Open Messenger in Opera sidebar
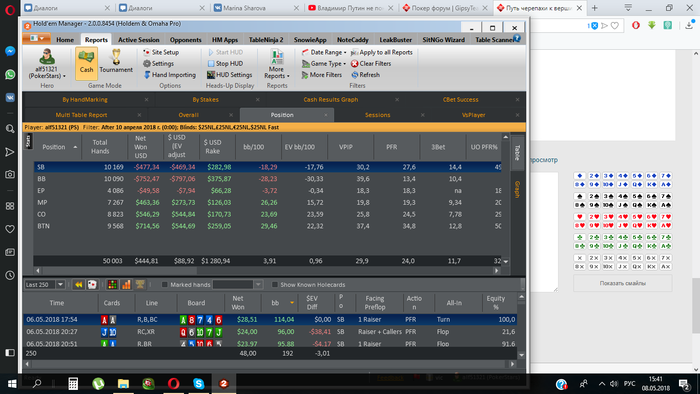Viewport: 700px width, 394px height. [x=10, y=51]
